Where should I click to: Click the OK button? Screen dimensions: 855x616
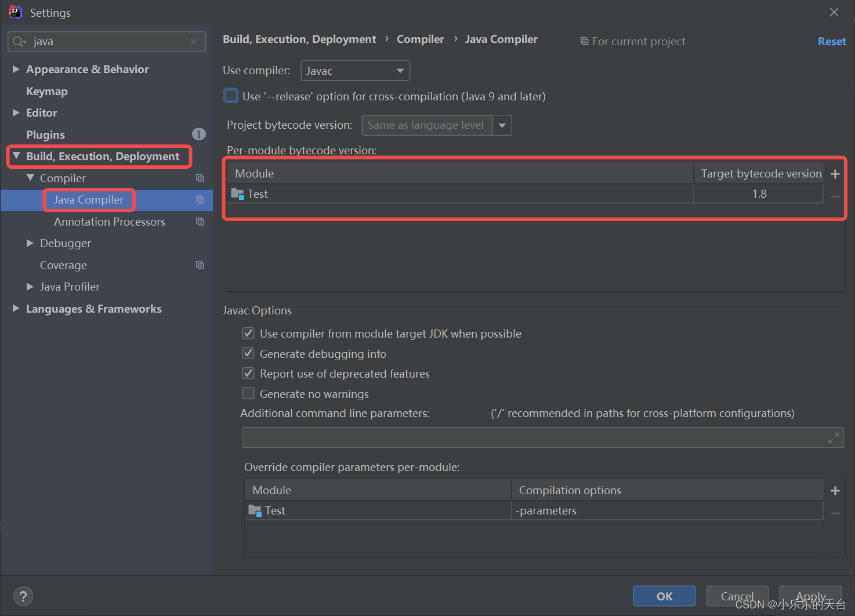tap(664, 596)
